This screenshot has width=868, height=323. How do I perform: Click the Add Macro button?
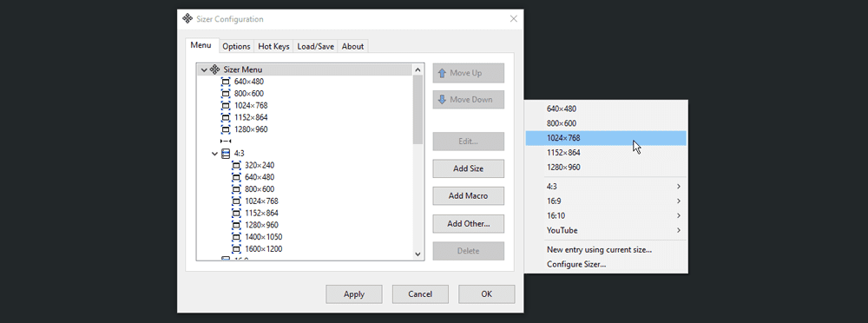coord(469,196)
